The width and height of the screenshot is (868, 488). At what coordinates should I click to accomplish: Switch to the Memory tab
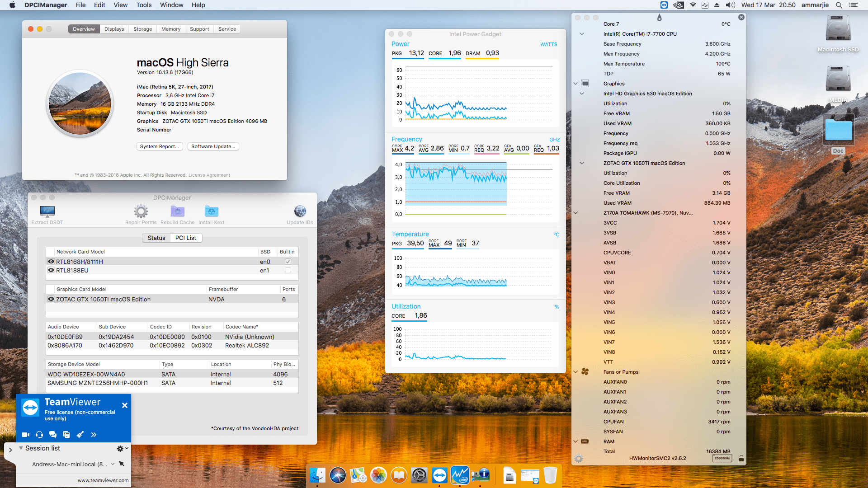[171, 29]
